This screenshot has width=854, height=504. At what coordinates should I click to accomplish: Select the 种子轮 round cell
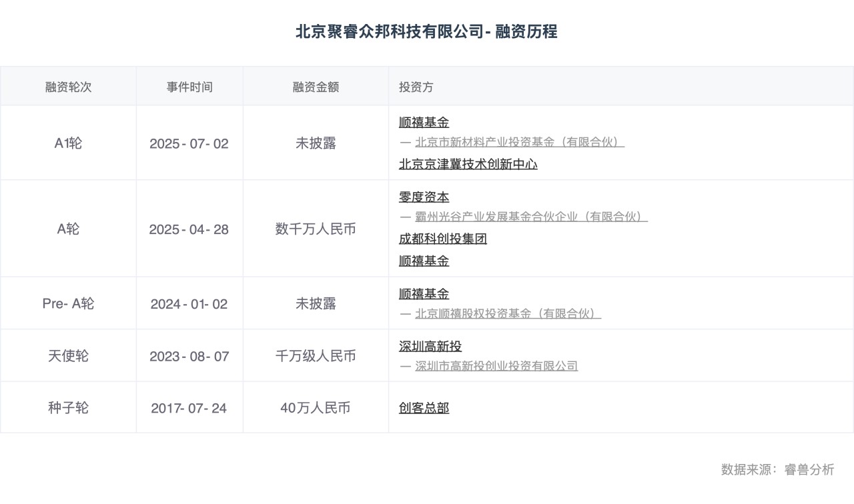[68, 408]
